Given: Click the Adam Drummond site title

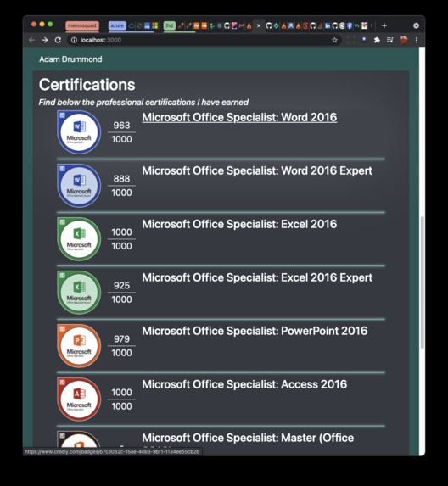Looking at the screenshot, I should pyautogui.click(x=70, y=59).
